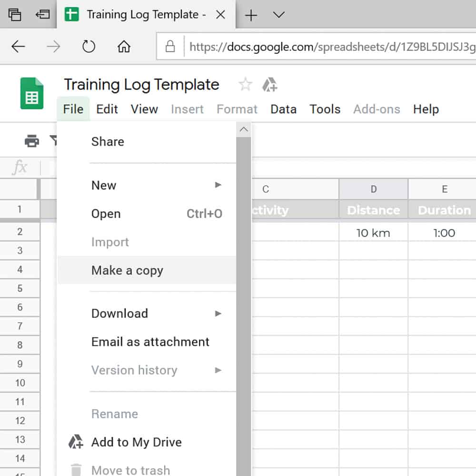This screenshot has width=476, height=476.
Task: Open a new browser tab
Action: (251, 15)
